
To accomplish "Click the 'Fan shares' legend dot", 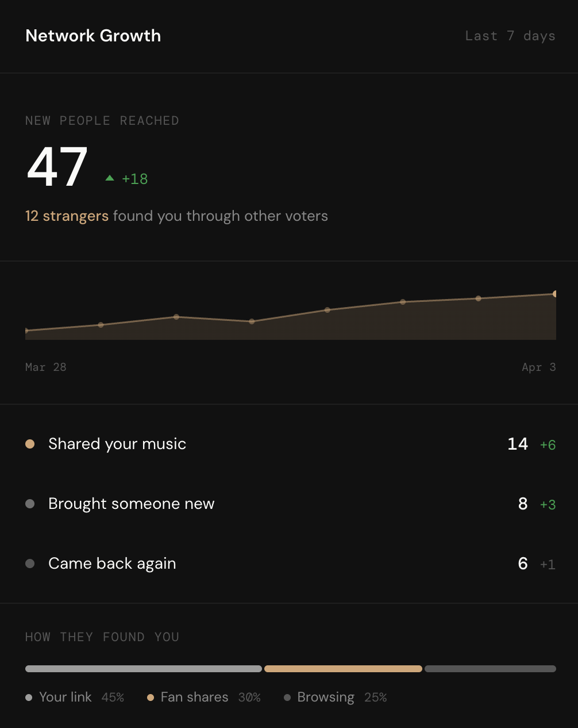I will click(x=151, y=697).
